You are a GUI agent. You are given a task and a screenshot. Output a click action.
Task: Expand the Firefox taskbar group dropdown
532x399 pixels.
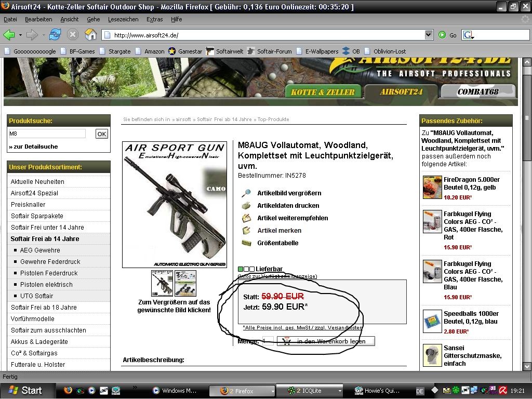[x=272, y=391]
